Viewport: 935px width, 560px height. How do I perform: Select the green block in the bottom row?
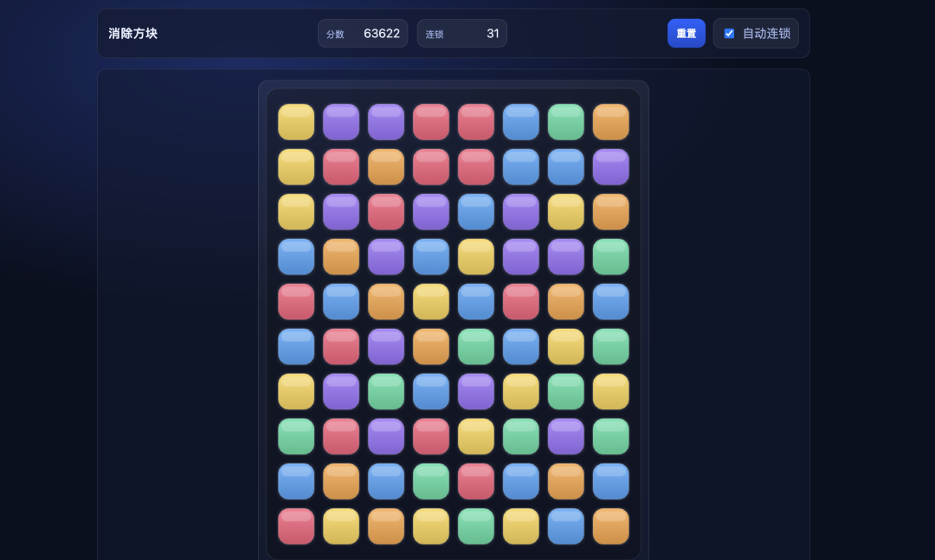click(x=476, y=526)
